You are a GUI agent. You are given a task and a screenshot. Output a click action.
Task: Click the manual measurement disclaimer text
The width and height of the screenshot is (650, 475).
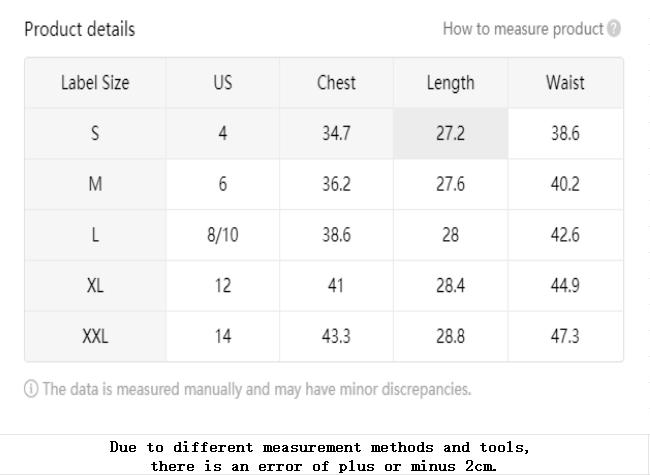[x=257, y=389]
